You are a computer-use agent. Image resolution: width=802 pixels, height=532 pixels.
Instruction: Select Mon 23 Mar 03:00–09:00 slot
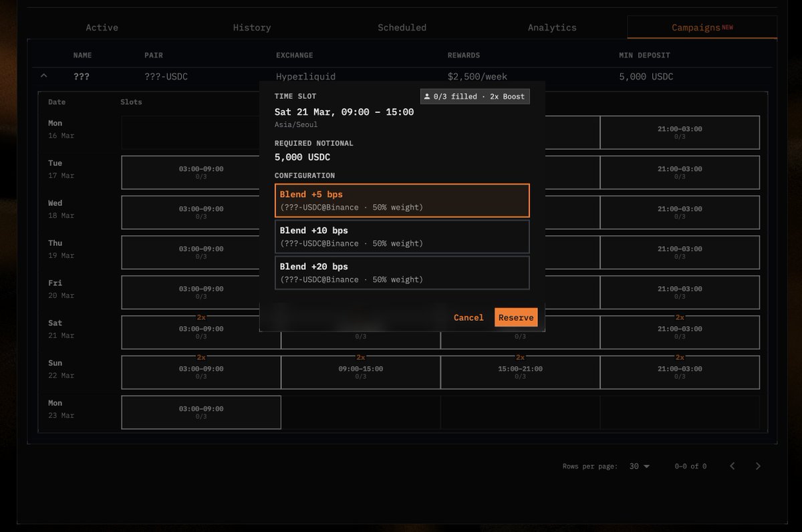click(201, 412)
